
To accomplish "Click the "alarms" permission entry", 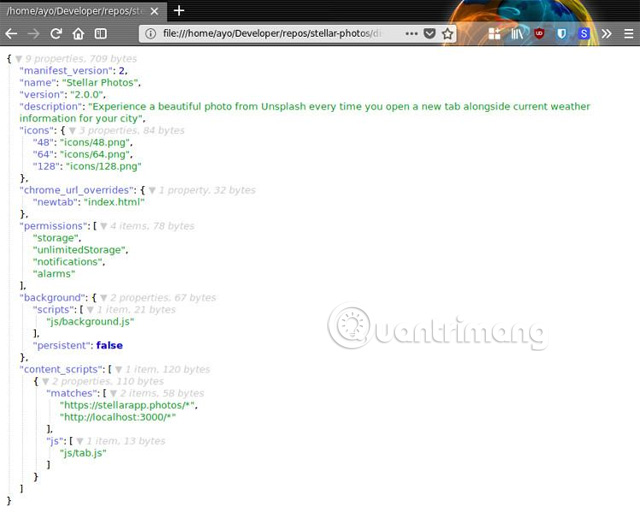I will pyautogui.click(x=54, y=274).
